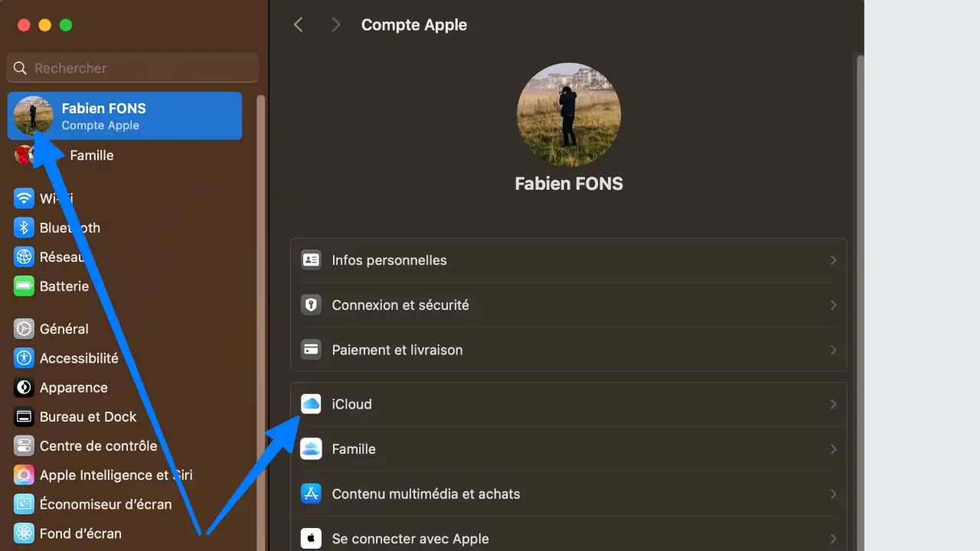Go forward with the right arrow
980x551 pixels.
click(x=335, y=24)
